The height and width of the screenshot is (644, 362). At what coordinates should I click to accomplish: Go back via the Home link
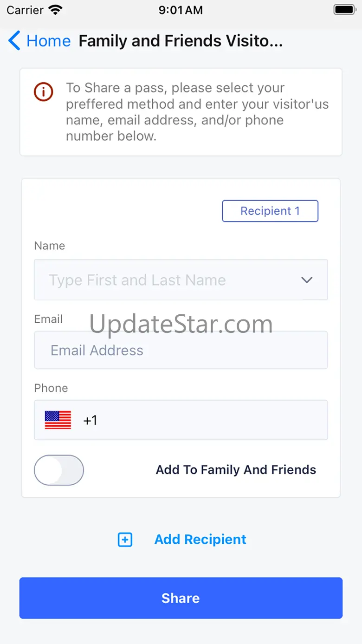pos(48,41)
